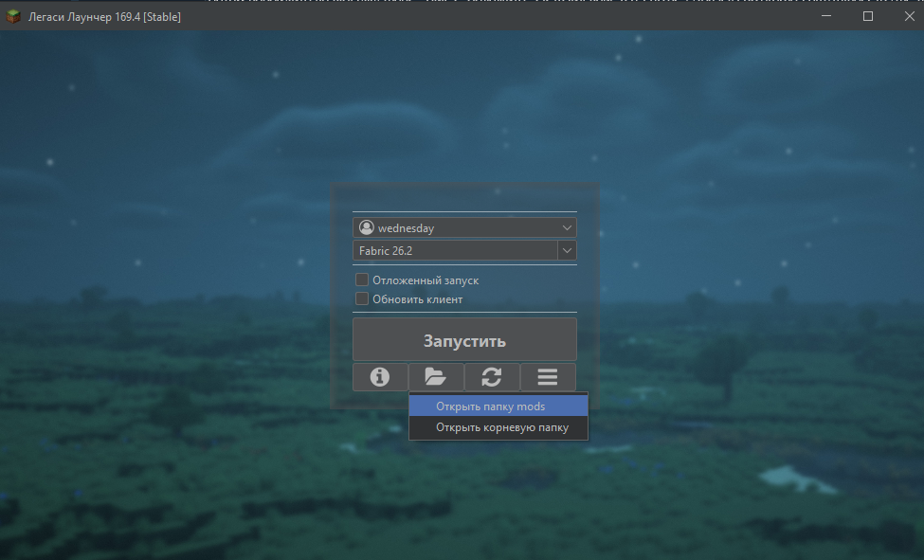Click the info icon button

[380, 377]
